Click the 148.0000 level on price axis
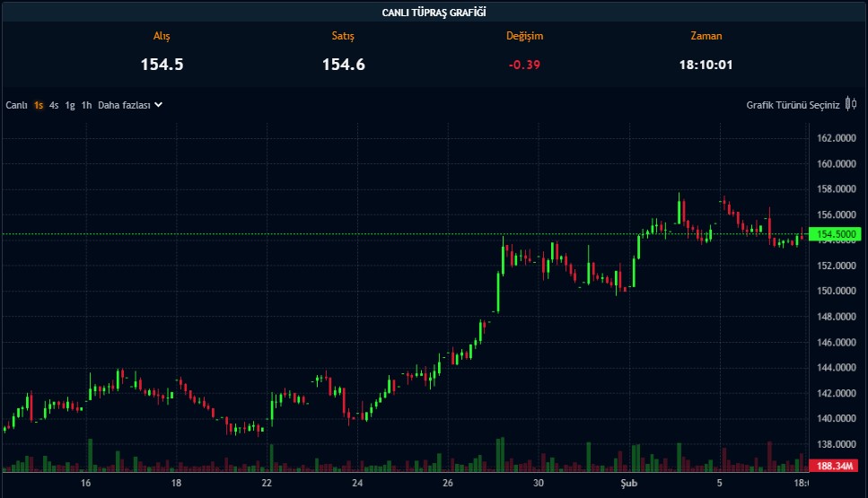 click(835, 317)
